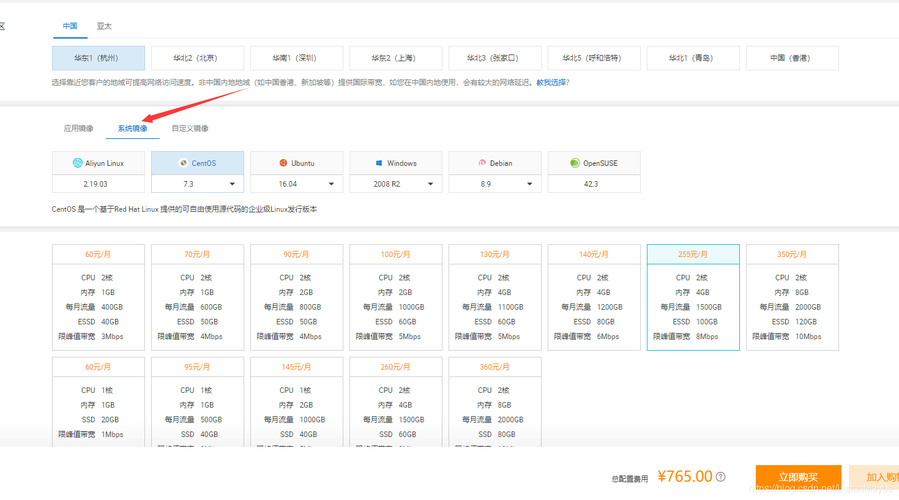Click the help icon beside ¥765.00

coord(721,476)
